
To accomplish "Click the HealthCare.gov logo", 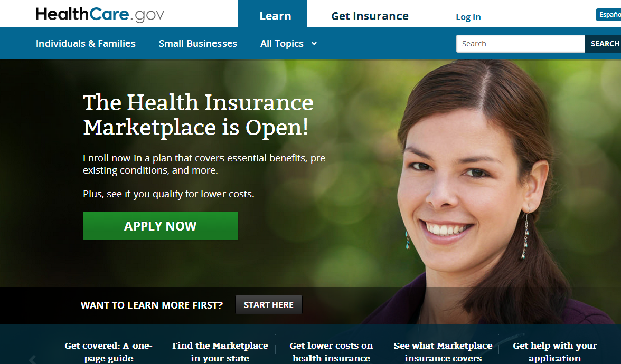I will tap(99, 15).
